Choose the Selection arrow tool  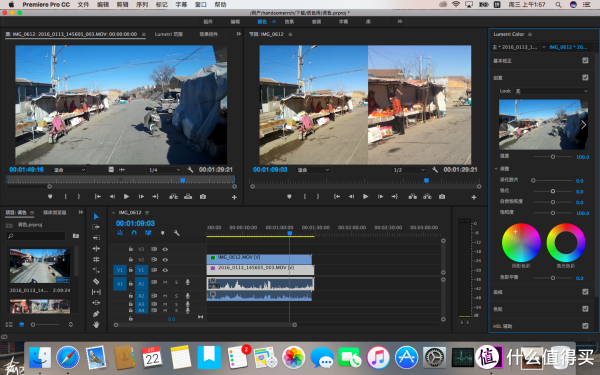(96, 217)
